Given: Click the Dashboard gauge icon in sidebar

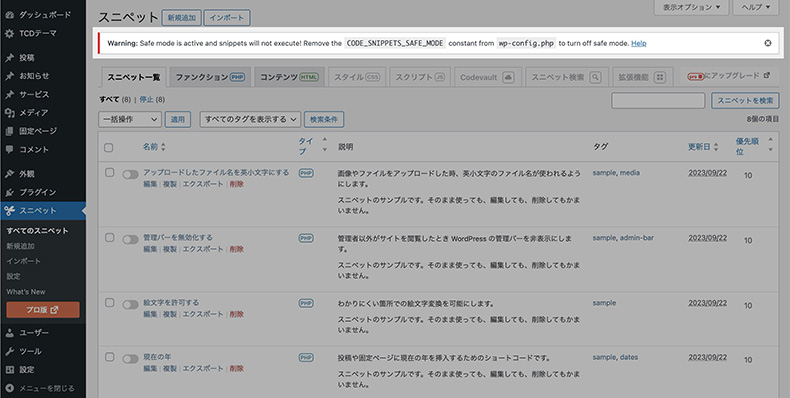Looking at the screenshot, I should point(10,15).
